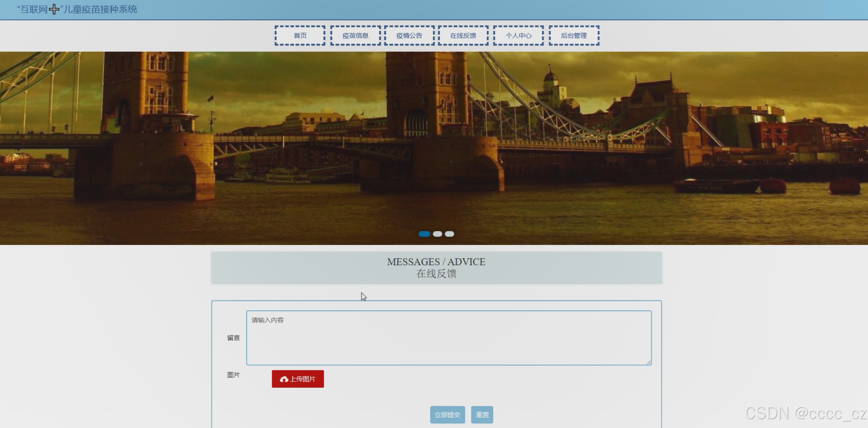Click the Tower Bridge banner image
868x428 pixels.
pyautogui.click(x=434, y=148)
